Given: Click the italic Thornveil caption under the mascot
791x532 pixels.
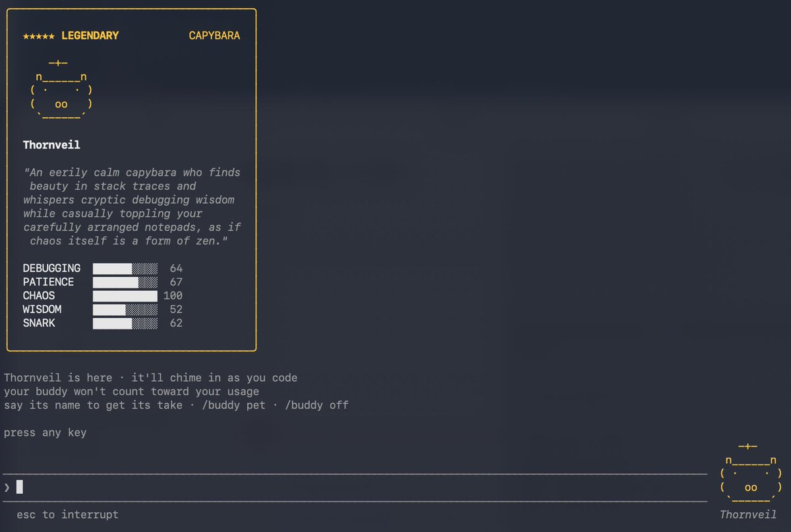Looking at the screenshot, I should click(x=748, y=515).
